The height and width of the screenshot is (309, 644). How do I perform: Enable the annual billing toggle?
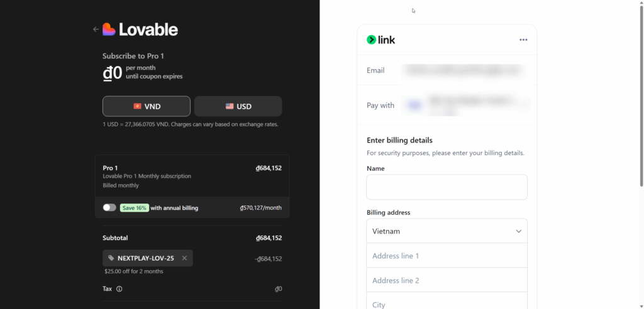pyautogui.click(x=109, y=207)
